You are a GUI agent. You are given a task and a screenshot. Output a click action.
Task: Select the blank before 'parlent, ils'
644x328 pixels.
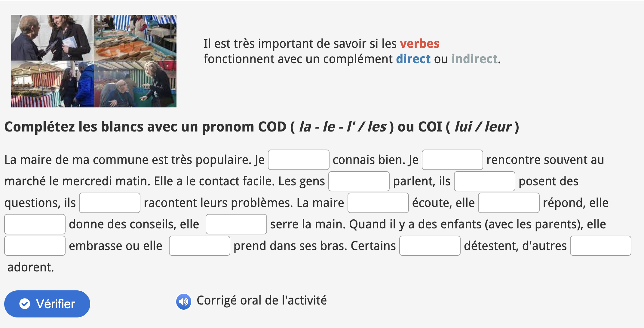359,181
